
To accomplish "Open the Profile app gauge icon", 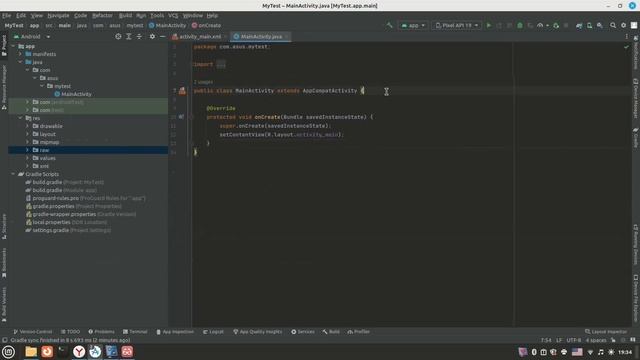I will [x=540, y=25].
